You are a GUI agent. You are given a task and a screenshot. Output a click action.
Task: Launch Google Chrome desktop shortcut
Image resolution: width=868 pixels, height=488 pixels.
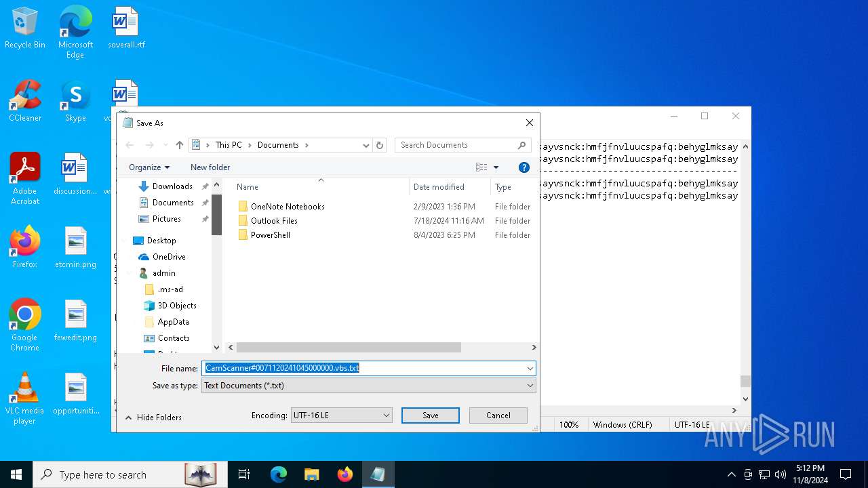[x=25, y=325]
